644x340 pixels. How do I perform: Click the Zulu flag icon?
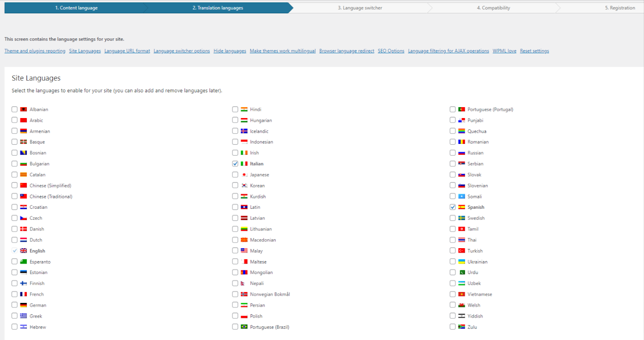coord(462,327)
